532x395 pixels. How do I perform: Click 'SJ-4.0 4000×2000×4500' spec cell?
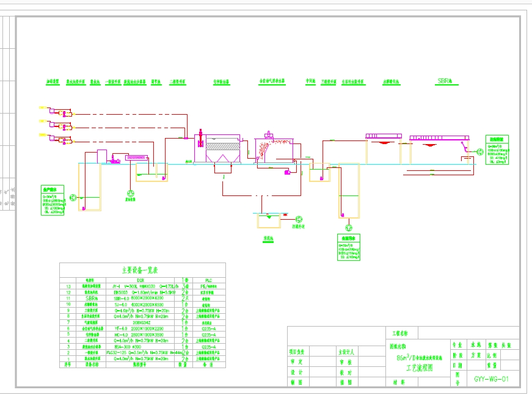point(139,305)
